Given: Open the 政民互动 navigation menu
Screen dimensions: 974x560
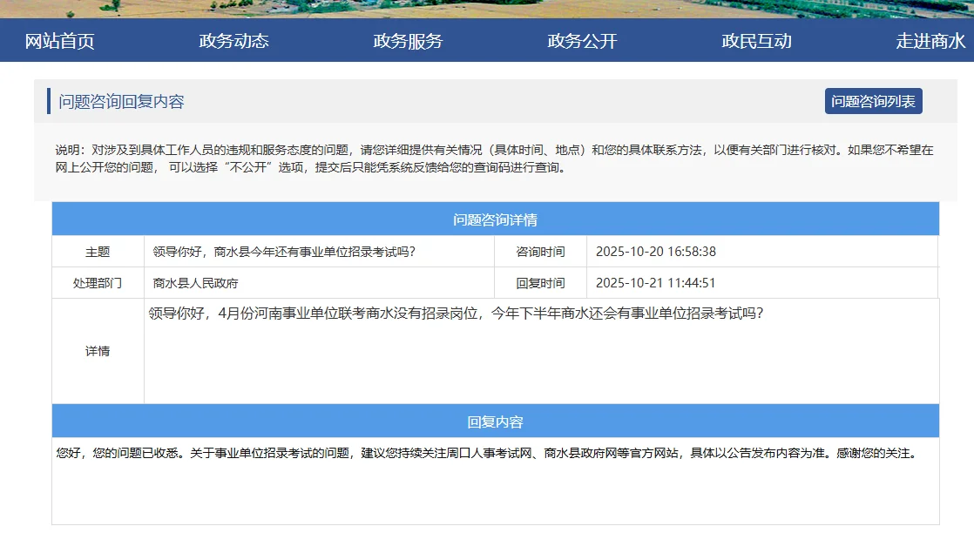Looking at the screenshot, I should pos(756,40).
